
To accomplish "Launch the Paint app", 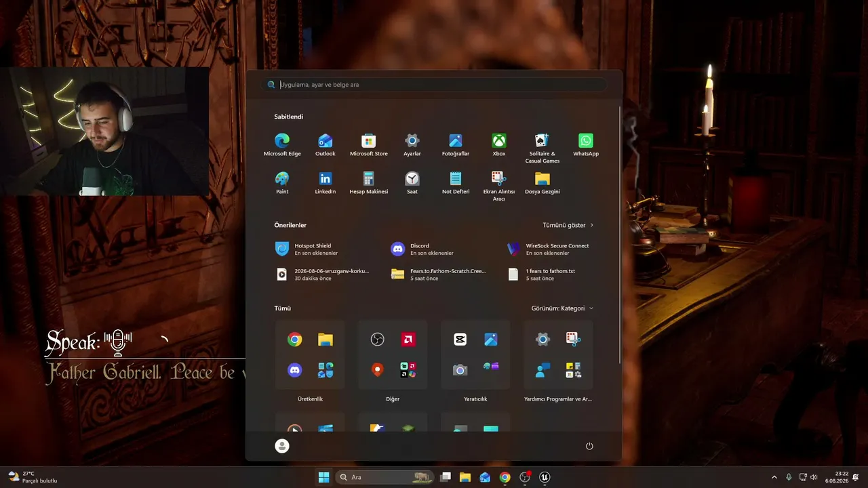I will [282, 183].
